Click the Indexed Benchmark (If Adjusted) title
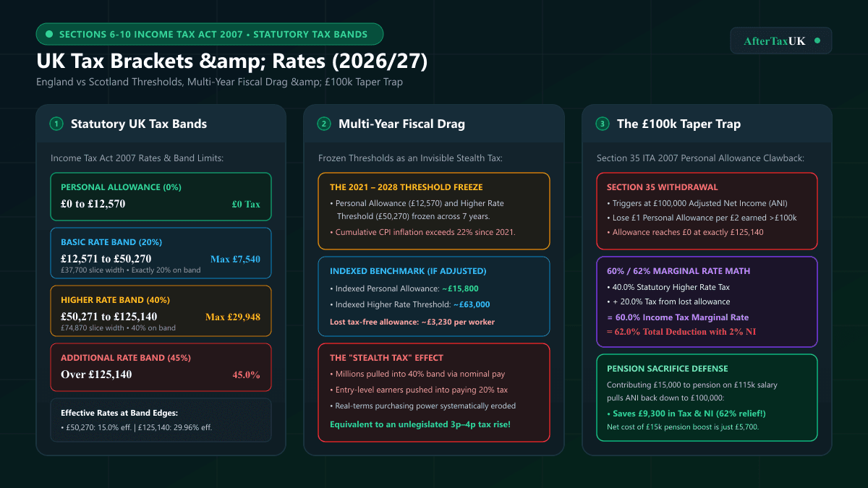The height and width of the screenshot is (488, 868). coord(408,271)
